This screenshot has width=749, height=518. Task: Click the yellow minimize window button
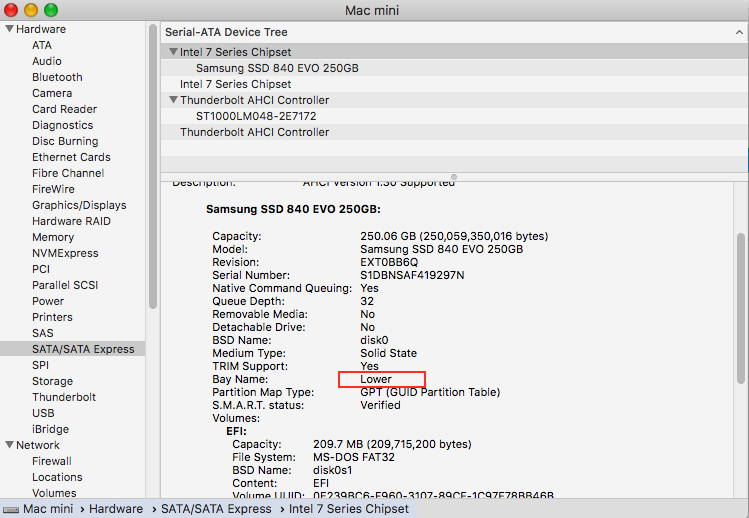click(x=31, y=10)
